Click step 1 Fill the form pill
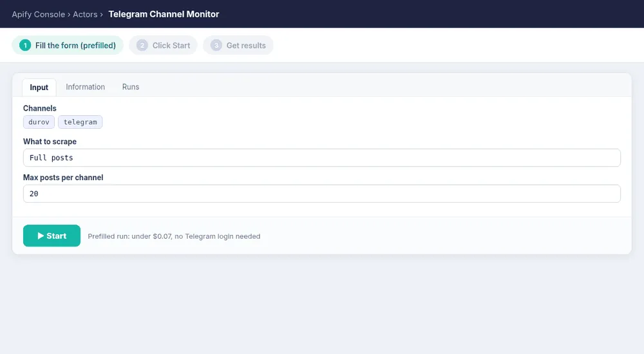Screen dimensions: 644x354 pyautogui.click(x=68, y=45)
